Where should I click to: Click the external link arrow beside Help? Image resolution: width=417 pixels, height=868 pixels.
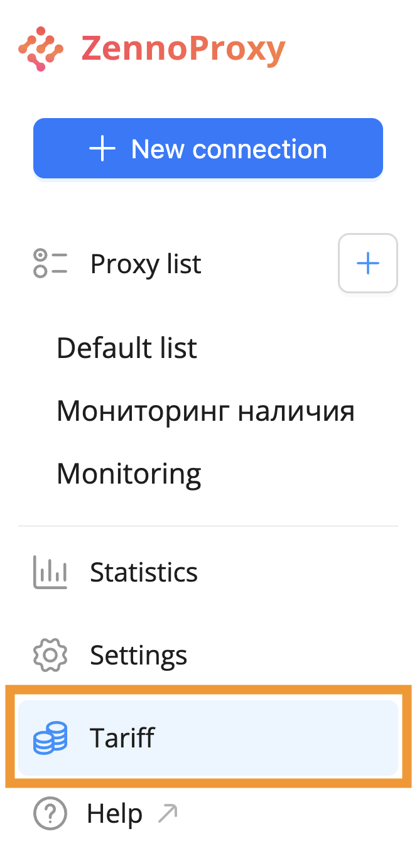tap(168, 815)
